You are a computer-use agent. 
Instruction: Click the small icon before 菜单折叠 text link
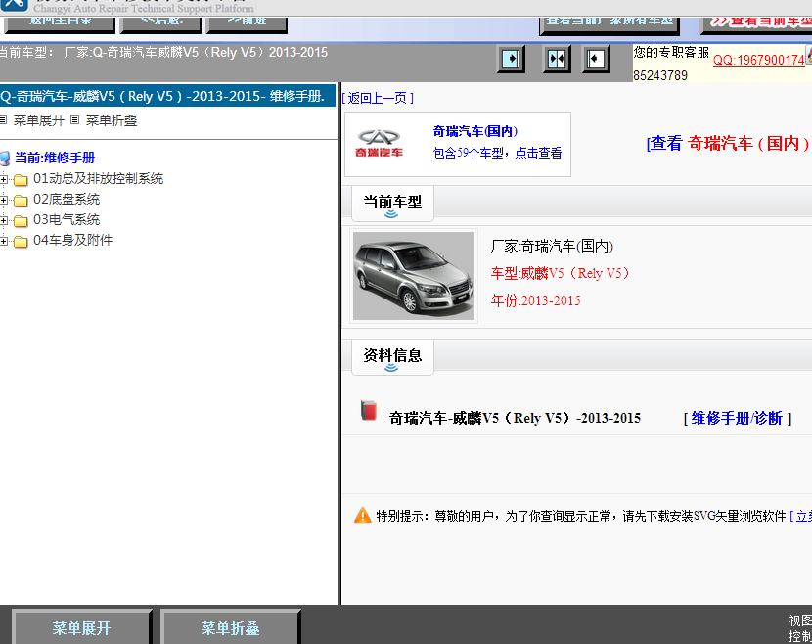coord(75,120)
